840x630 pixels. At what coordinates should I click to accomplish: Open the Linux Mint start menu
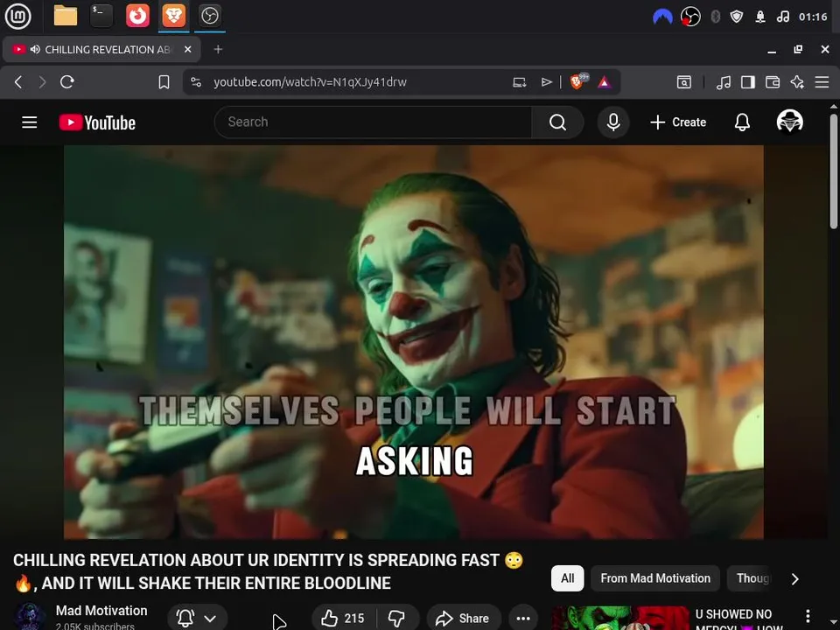point(17,16)
